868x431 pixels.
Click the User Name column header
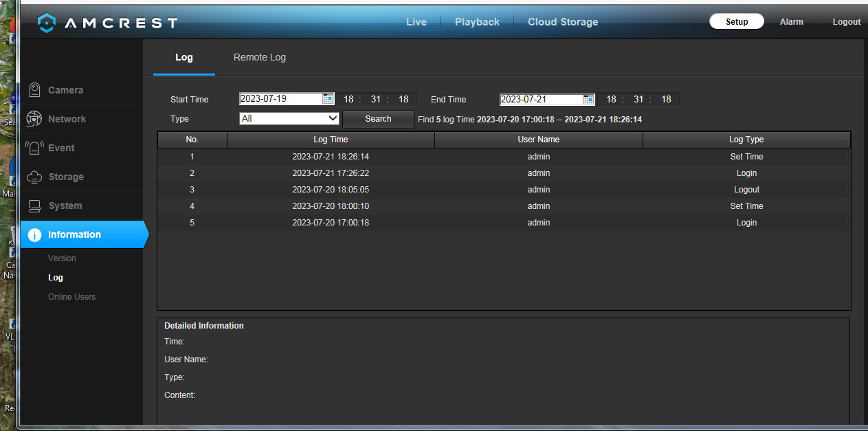[x=539, y=140]
